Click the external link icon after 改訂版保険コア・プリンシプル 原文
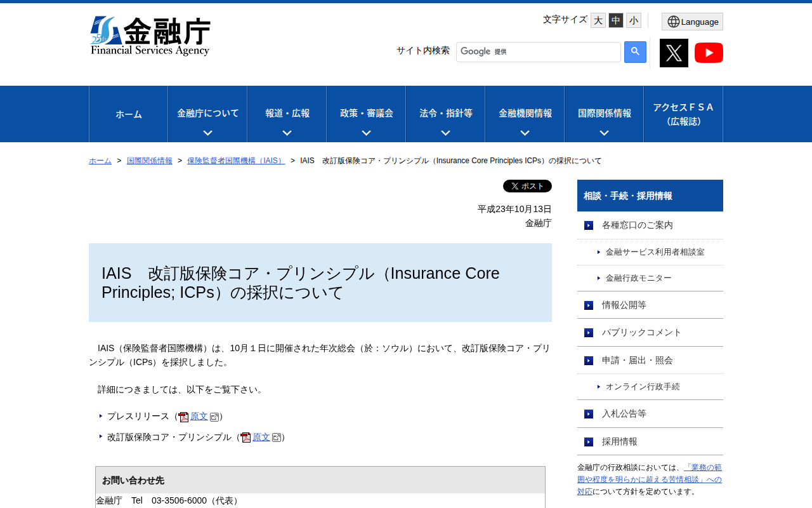Screen dimensions: 812x508 (276, 437)
